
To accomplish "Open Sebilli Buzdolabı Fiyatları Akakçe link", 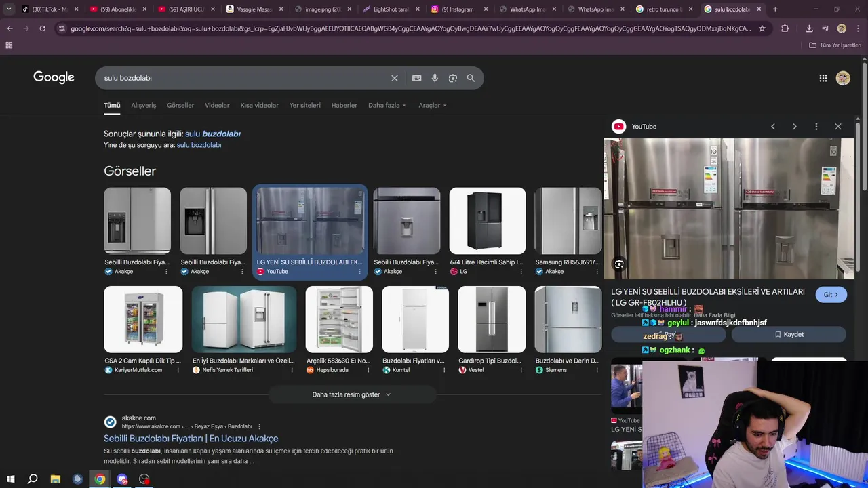I will pyautogui.click(x=191, y=439).
